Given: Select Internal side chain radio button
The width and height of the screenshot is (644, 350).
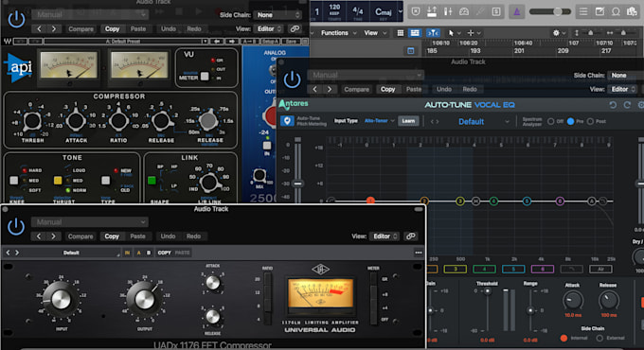Looking at the screenshot, I should coord(563,338).
